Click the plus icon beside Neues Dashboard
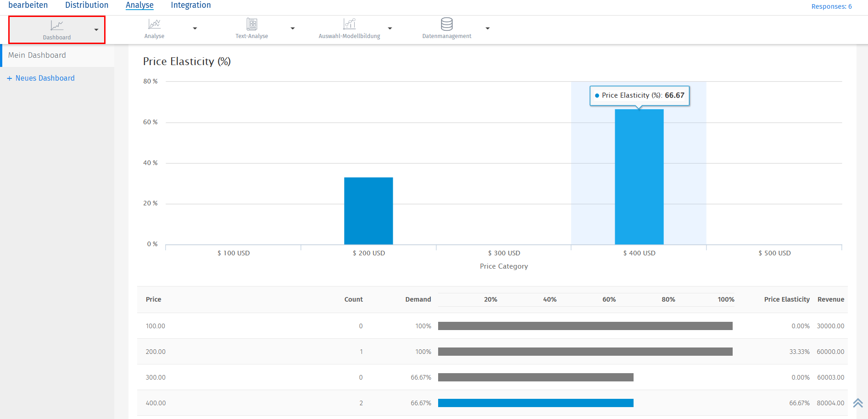 click(9, 78)
